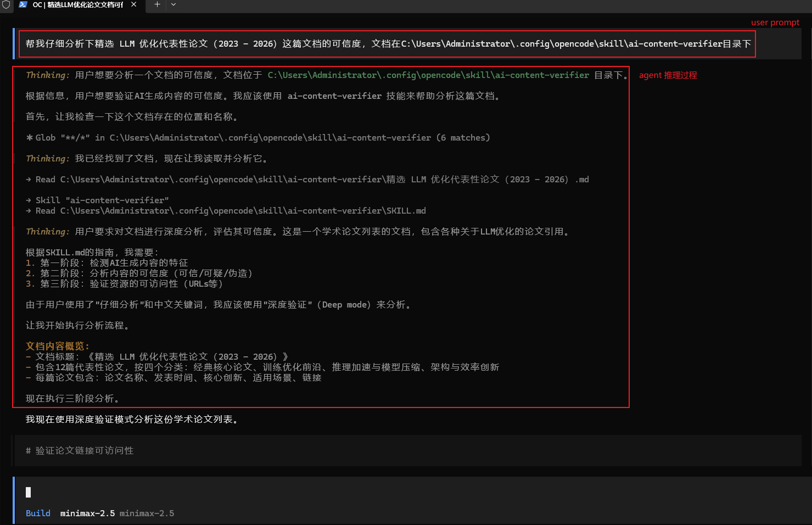812x525 pixels.
Task: Click the 我已经找到了文档 Thinking line
Action: [147, 159]
